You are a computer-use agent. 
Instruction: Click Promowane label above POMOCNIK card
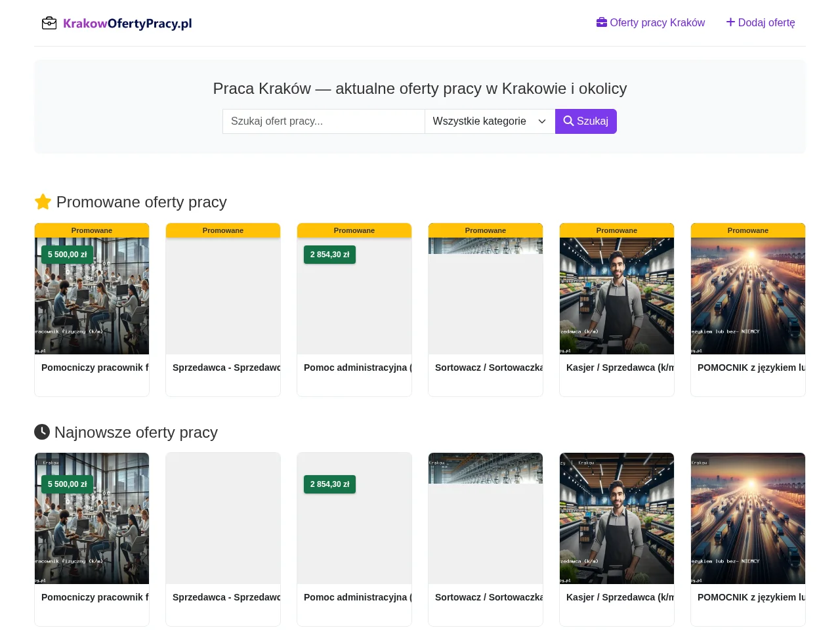coord(748,230)
